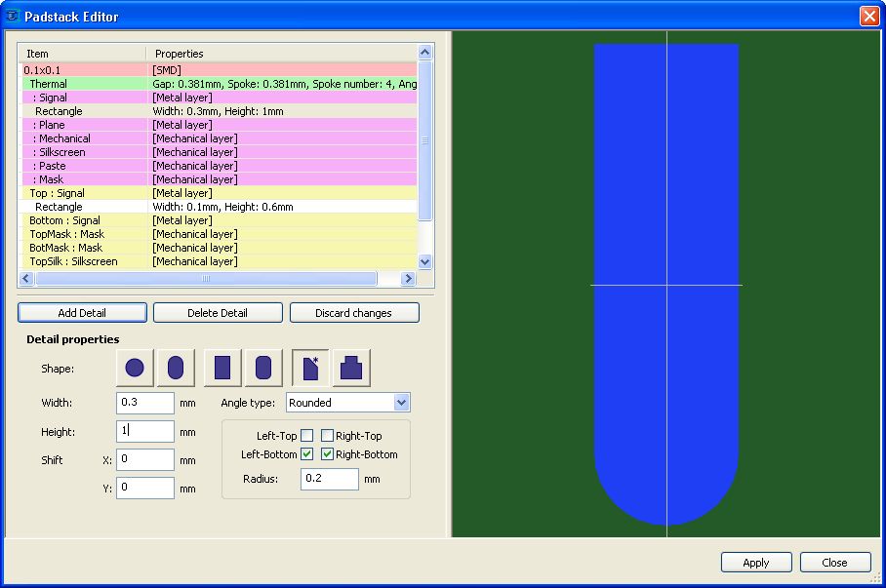Screen dimensions: 886x588
Task: Uncheck the Right-Bottom corner checkbox
Action: pyautogui.click(x=327, y=453)
